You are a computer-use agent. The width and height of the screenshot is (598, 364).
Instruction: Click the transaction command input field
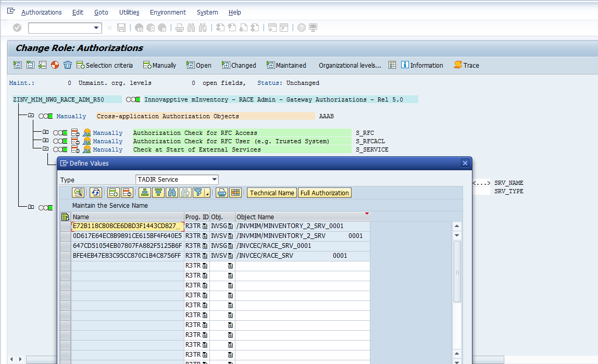pyautogui.click(x=60, y=28)
